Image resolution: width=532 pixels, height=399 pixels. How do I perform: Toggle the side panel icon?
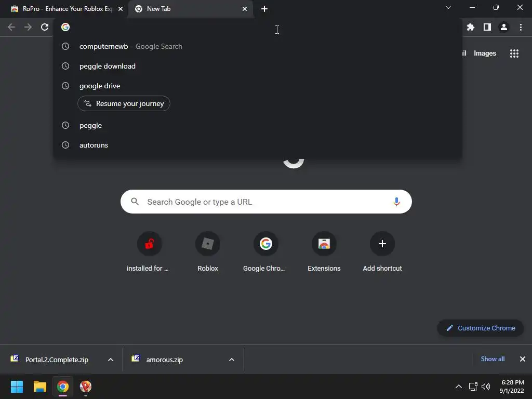point(487,27)
